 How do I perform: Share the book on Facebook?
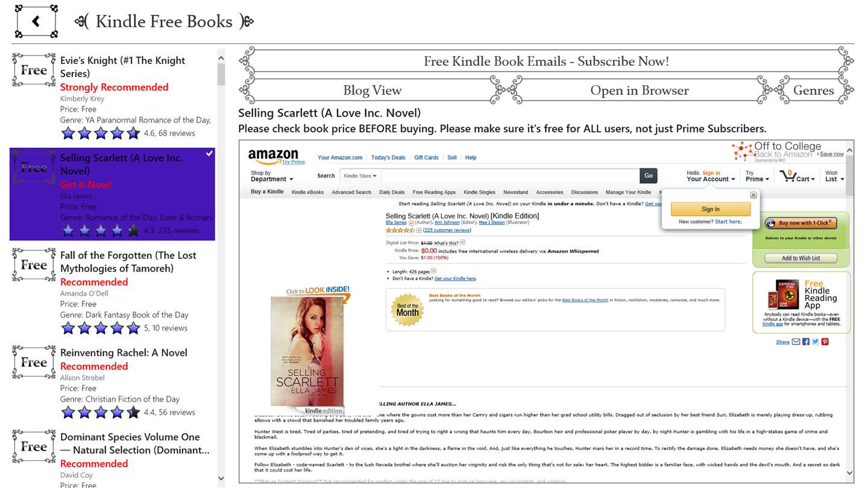(806, 341)
